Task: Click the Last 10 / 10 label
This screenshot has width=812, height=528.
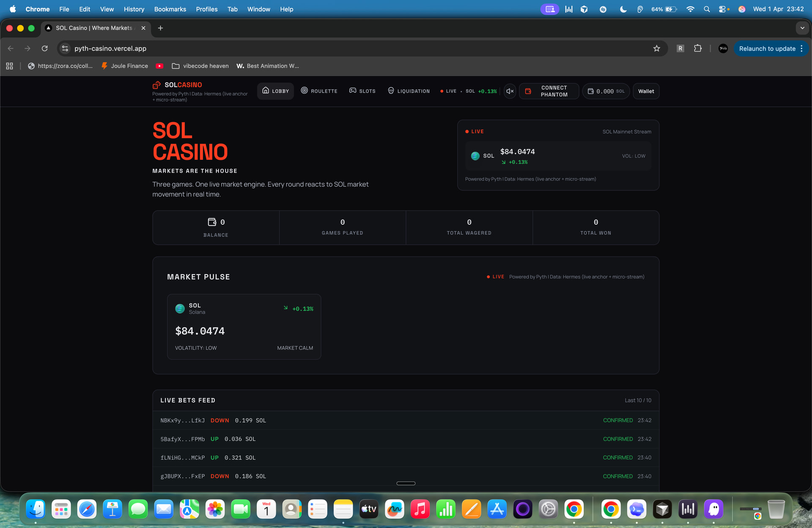Action: 638,400
